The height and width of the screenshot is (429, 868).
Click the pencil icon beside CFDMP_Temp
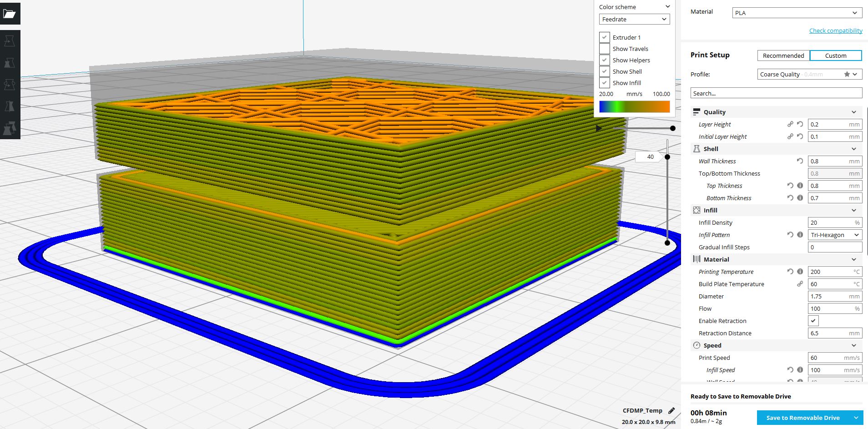(671, 410)
